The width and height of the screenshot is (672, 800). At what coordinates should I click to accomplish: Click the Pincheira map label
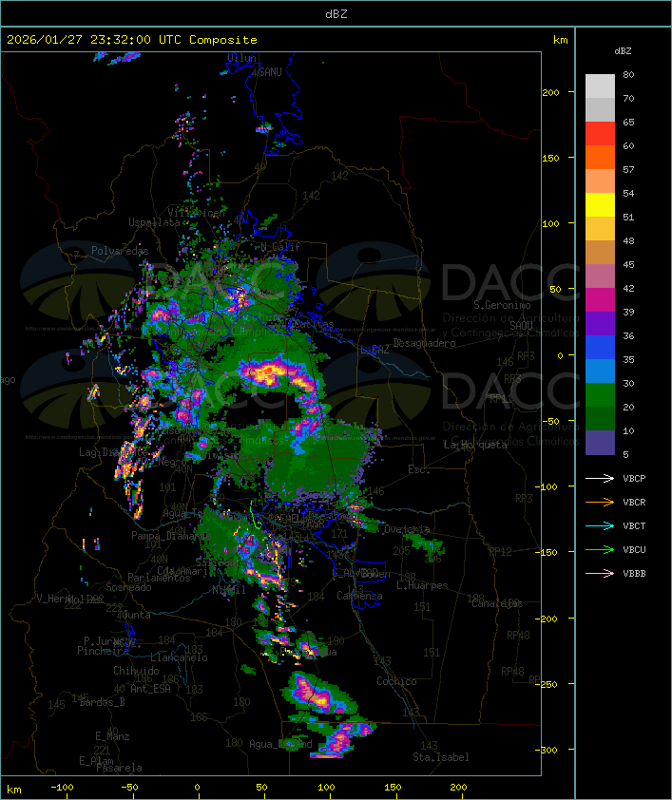click(103, 651)
